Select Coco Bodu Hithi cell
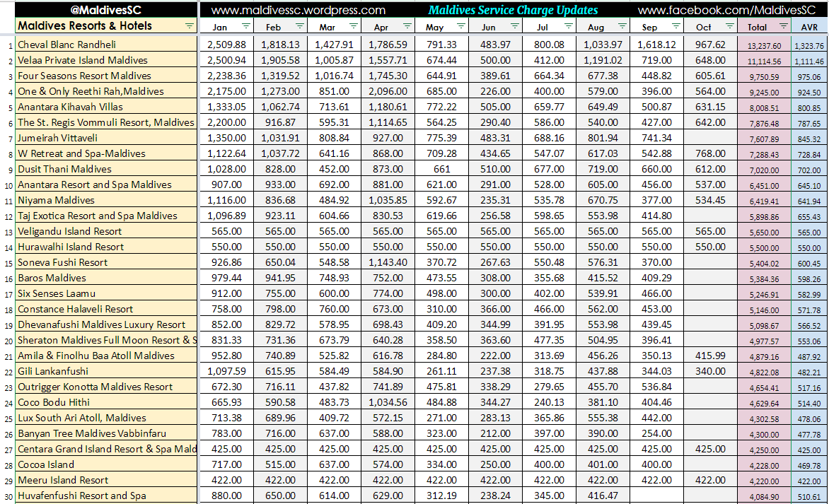This screenshot has width=829, height=504. tap(106, 403)
